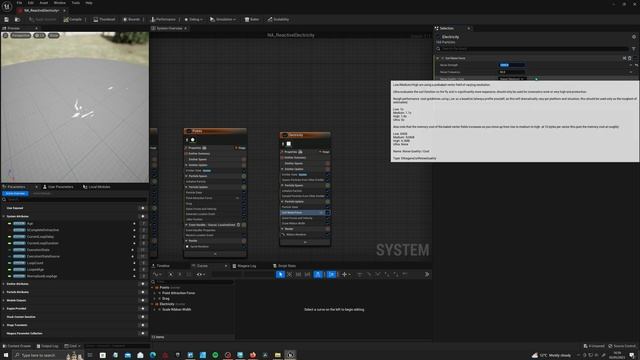Open the Output Log
This screenshot has width=640, height=360.
(x=47, y=346)
